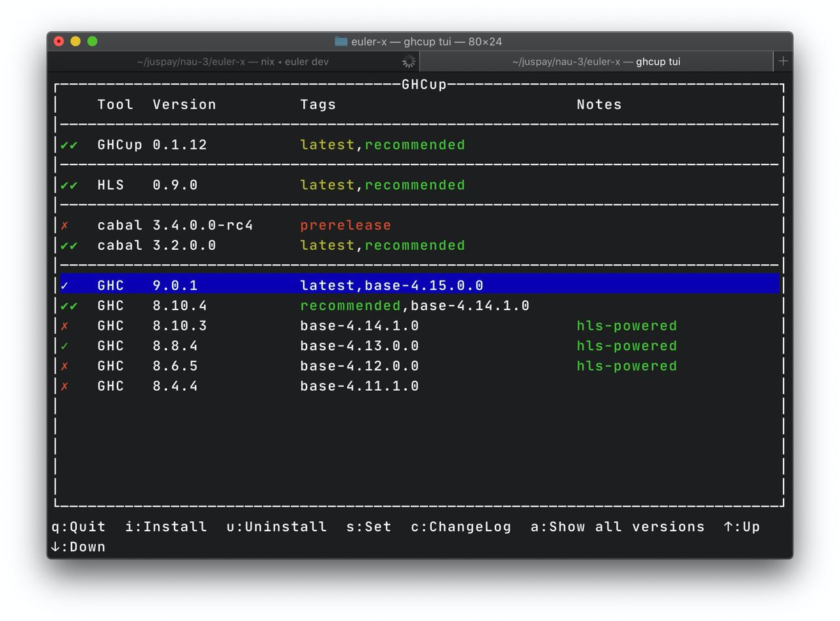The height and width of the screenshot is (621, 840).
Task: Click the base-4.12.0.0 tag
Action: [360, 367]
